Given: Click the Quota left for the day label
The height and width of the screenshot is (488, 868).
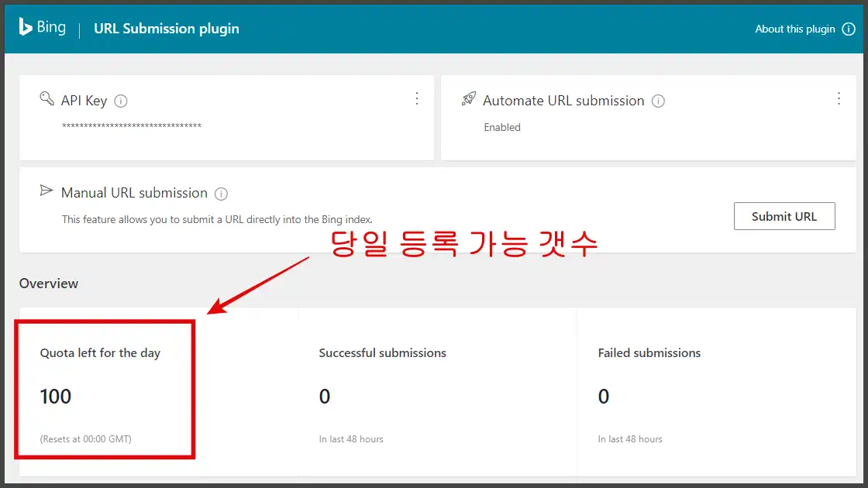Looking at the screenshot, I should pyautogui.click(x=100, y=353).
